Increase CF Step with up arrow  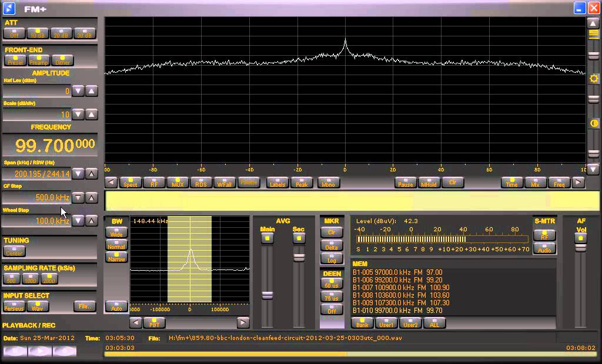91,197
